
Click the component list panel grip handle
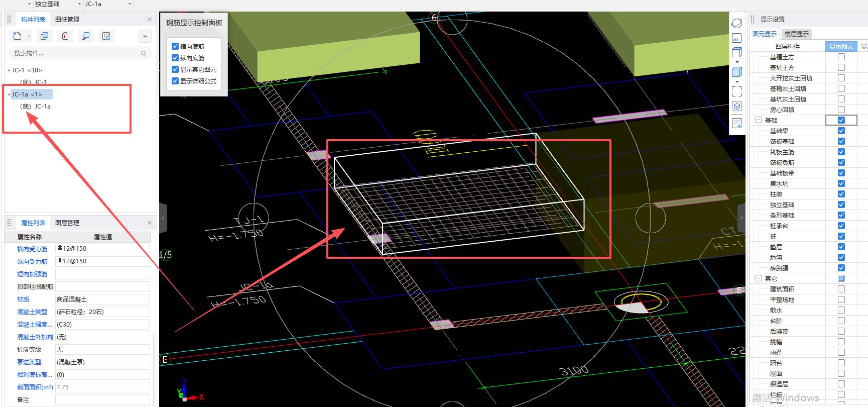pyautogui.click(x=9, y=19)
